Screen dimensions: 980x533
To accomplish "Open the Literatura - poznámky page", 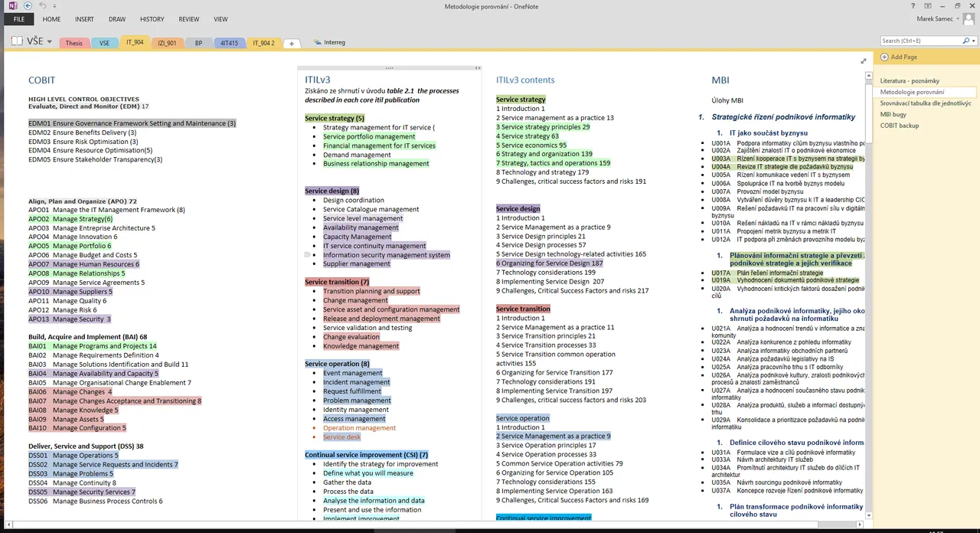I will 910,80.
